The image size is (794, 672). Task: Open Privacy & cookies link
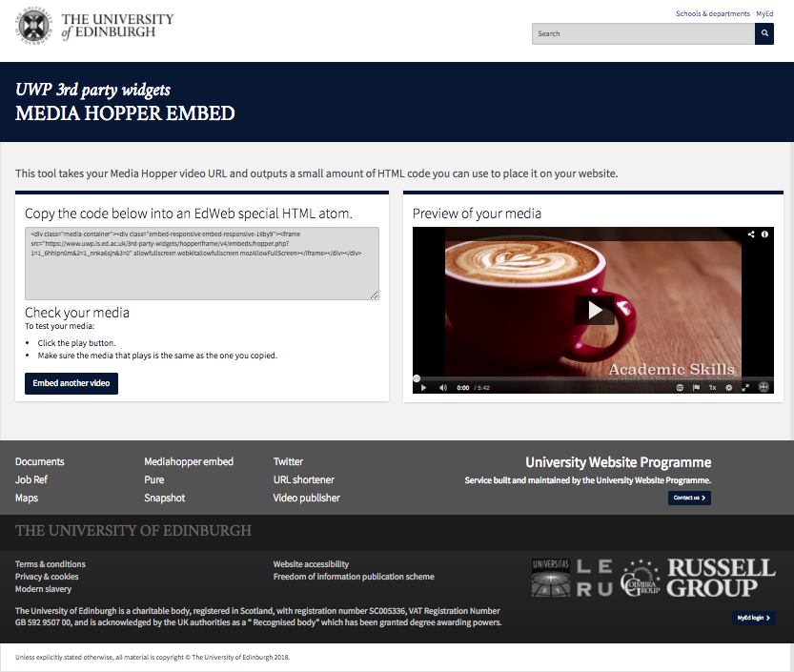(x=47, y=577)
